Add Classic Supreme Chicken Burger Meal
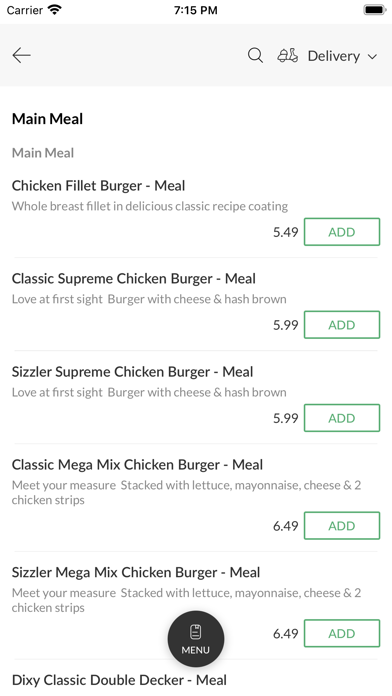 pyautogui.click(x=342, y=325)
